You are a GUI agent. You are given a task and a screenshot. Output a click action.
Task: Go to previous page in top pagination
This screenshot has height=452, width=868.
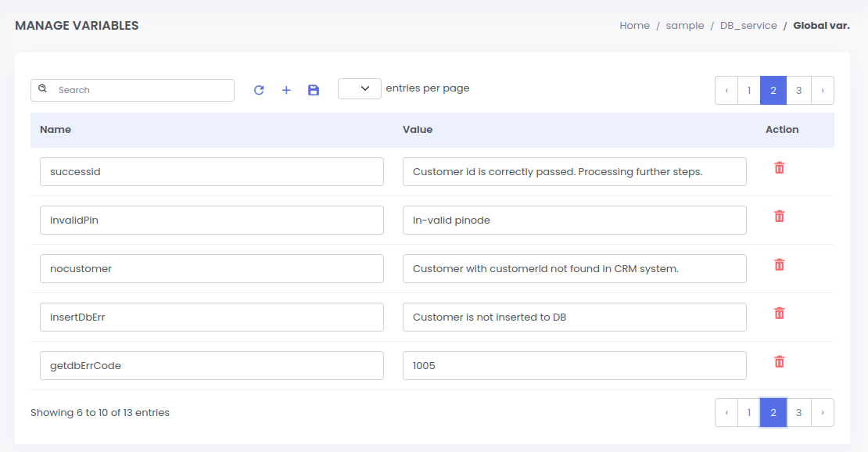pyautogui.click(x=726, y=91)
